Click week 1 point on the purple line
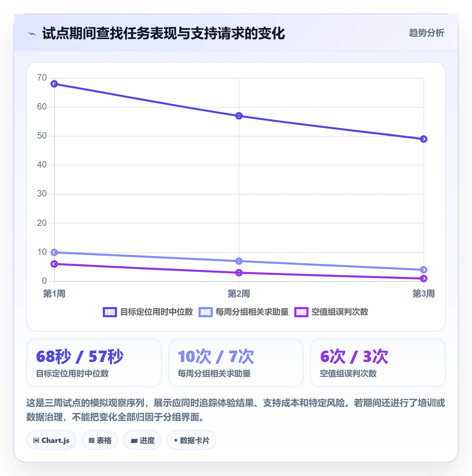The height and width of the screenshot is (476, 472). pos(54,264)
